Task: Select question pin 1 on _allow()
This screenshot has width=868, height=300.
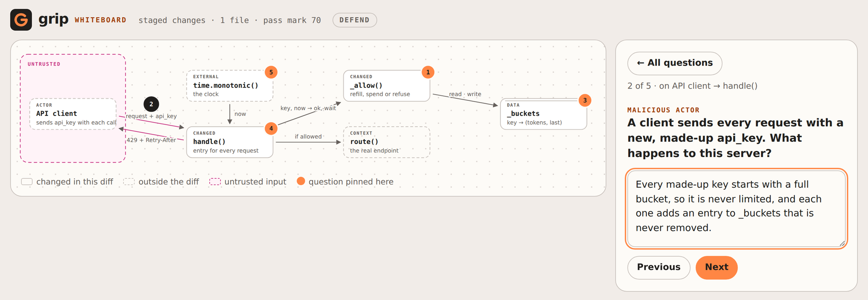Action: pyautogui.click(x=428, y=72)
